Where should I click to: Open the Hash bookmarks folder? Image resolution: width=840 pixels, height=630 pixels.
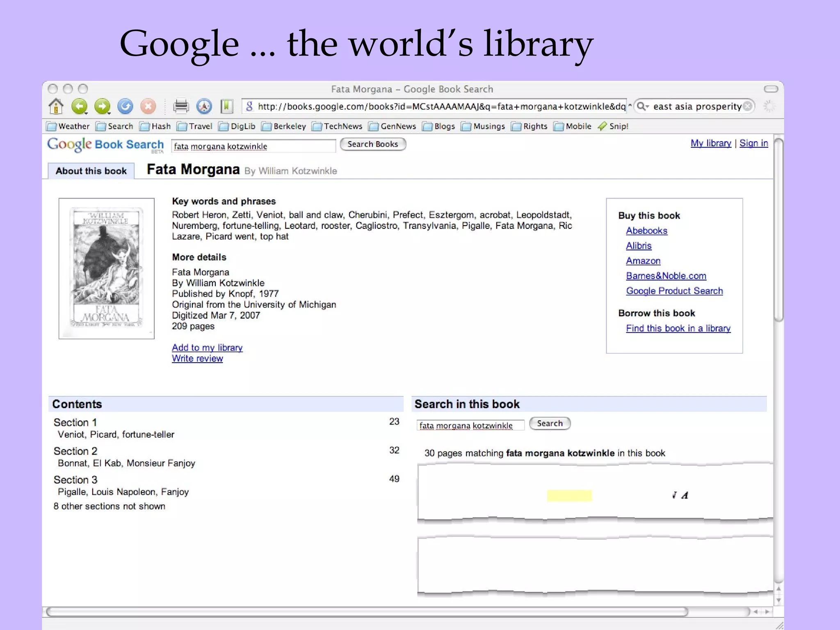pos(155,126)
